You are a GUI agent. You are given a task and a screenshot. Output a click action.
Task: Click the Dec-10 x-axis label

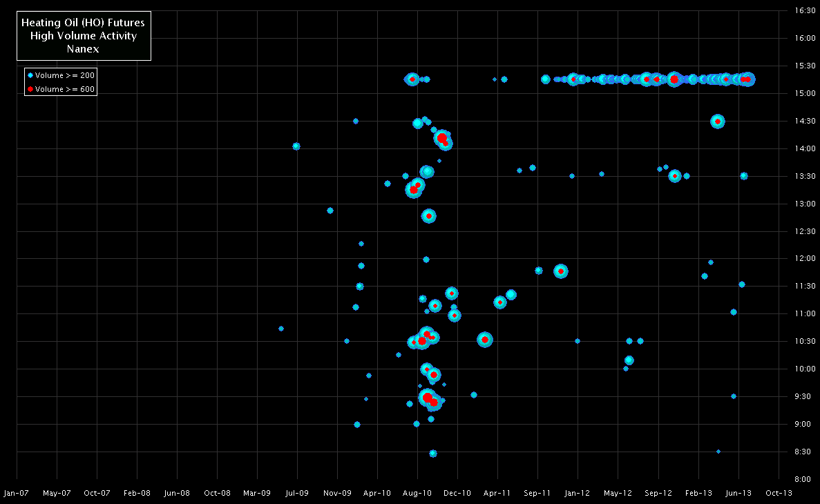(x=457, y=493)
